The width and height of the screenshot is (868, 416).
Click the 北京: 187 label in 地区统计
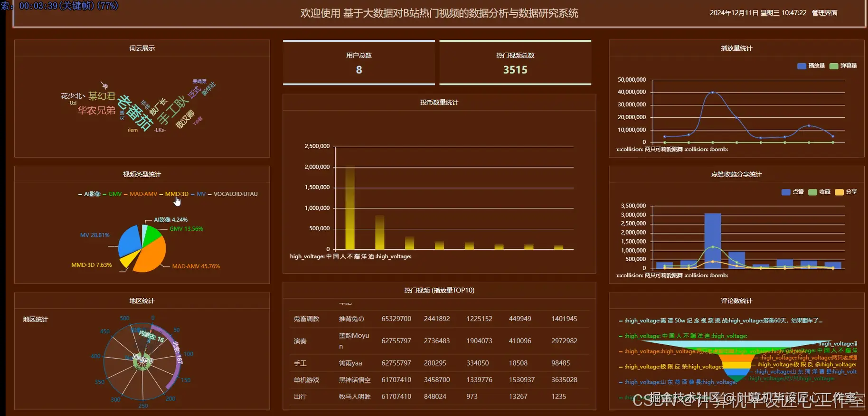tap(177, 353)
